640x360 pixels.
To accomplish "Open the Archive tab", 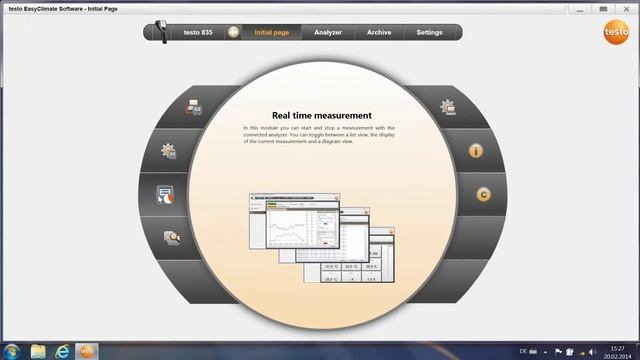I will click(379, 32).
